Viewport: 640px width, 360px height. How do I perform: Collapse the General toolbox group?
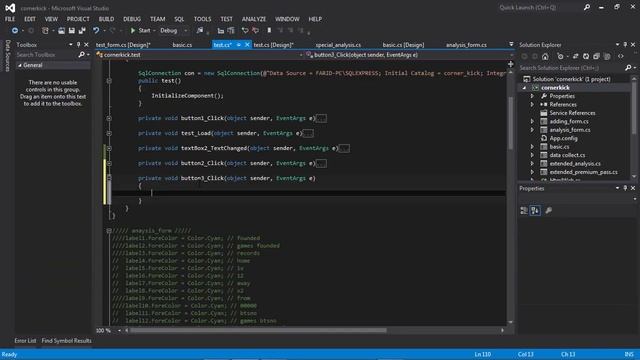tap(20, 65)
